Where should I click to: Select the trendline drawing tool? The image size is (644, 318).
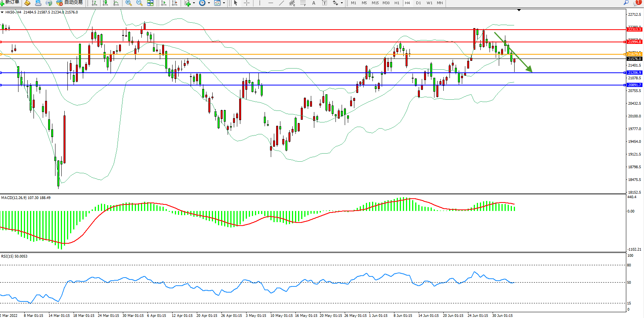(x=282, y=3)
